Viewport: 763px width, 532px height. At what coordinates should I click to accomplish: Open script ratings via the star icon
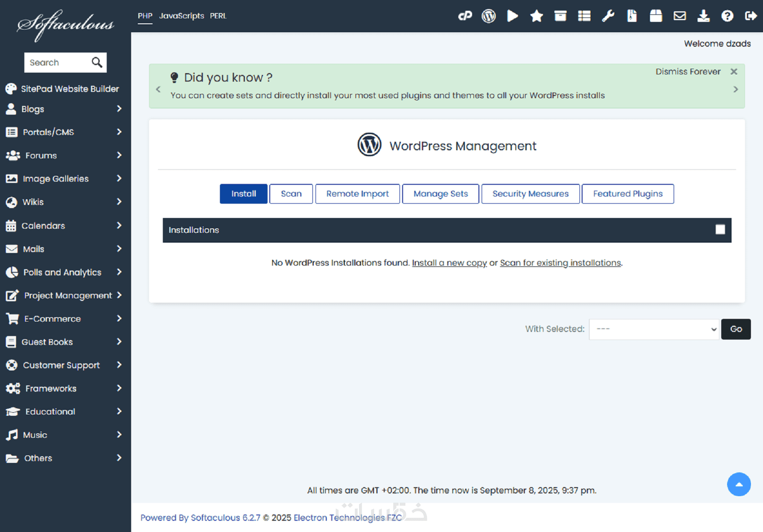pos(536,16)
